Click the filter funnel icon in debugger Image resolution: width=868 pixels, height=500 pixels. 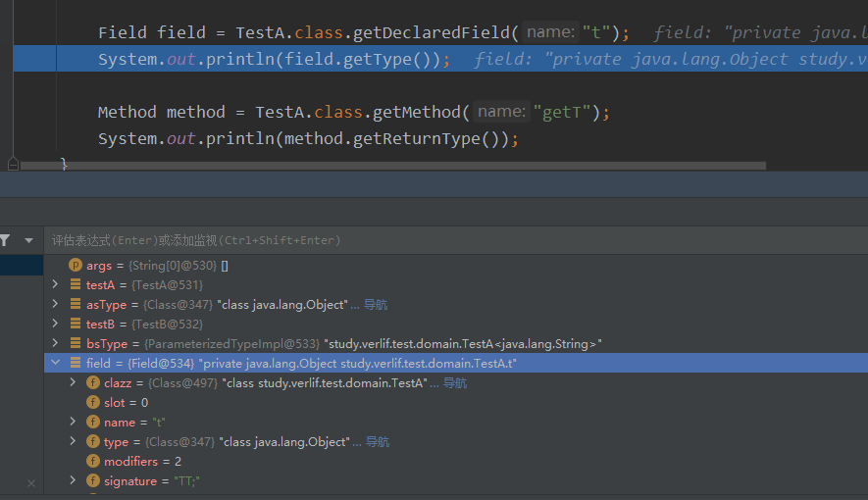[5, 240]
